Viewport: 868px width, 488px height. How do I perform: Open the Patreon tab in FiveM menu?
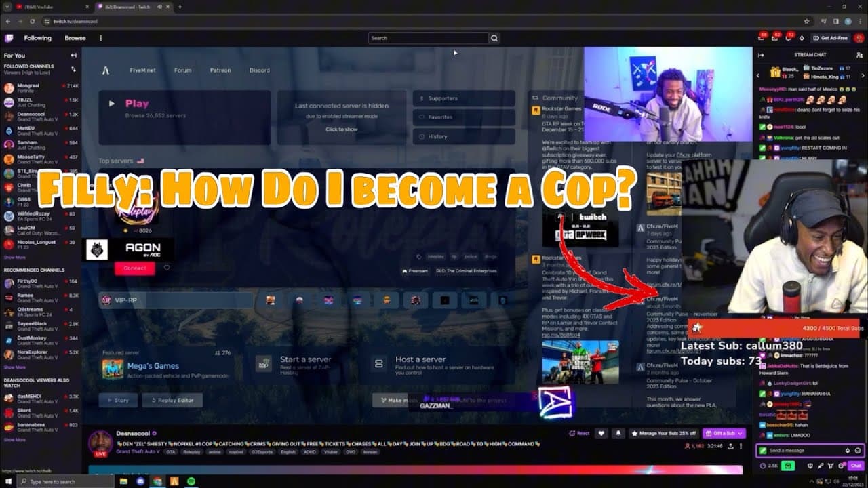220,70
